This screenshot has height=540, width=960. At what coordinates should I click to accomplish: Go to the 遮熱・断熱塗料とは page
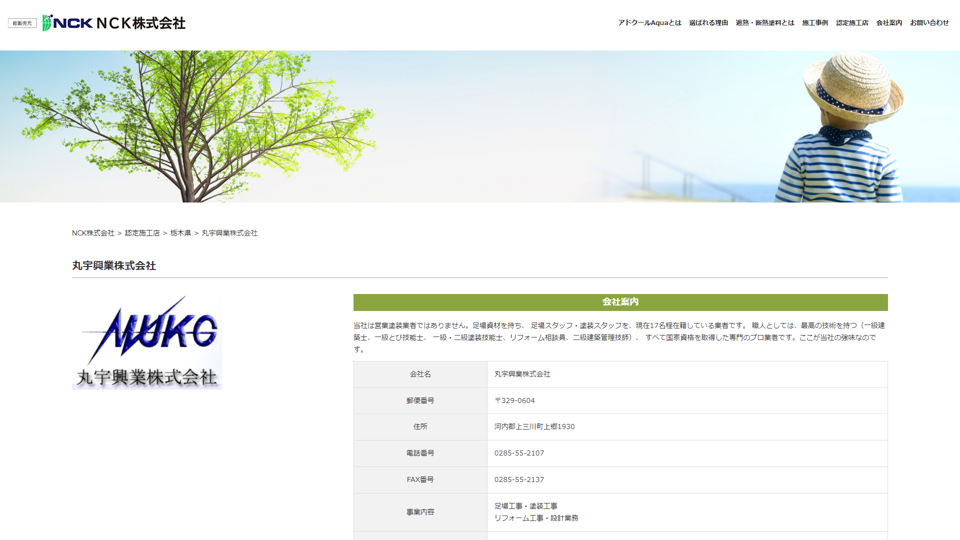tap(765, 23)
